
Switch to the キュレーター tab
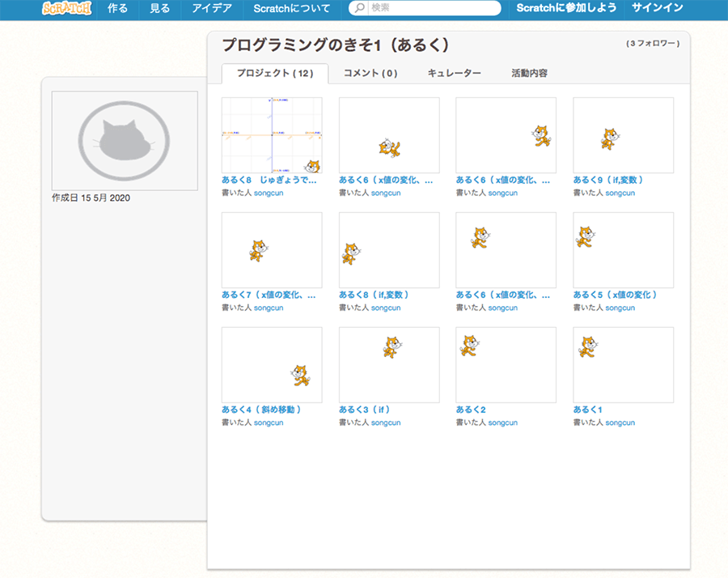[454, 74]
